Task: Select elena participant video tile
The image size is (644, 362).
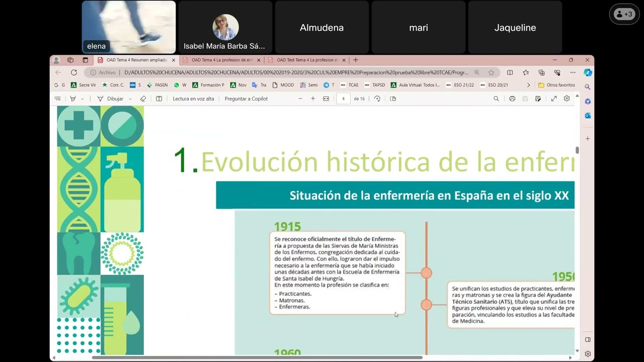Action: (x=129, y=27)
